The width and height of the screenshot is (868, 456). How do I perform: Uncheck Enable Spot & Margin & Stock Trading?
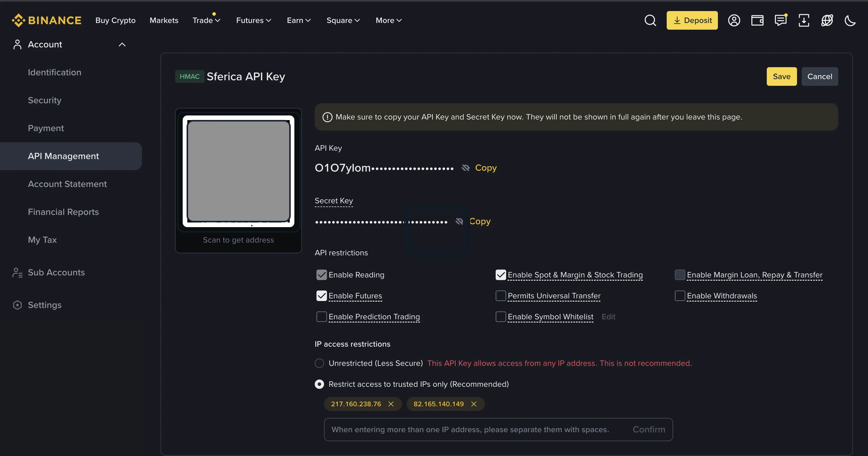tap(501, 275)
